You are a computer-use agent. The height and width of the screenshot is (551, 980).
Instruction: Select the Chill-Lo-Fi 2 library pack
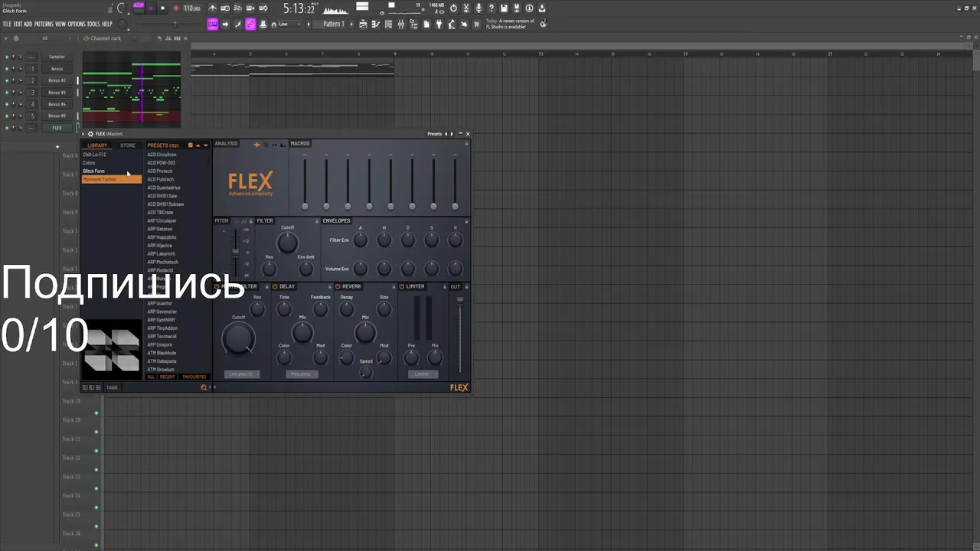click(x=112, y=155)
